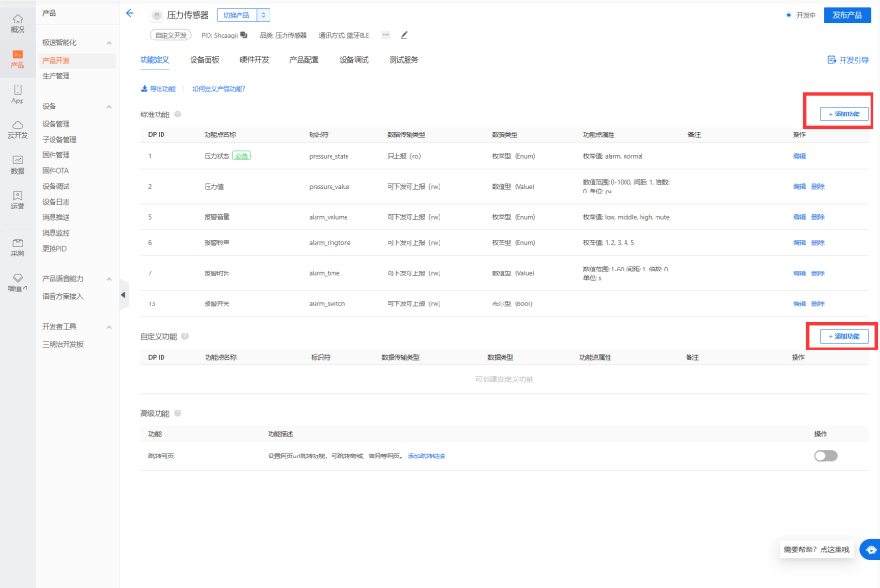Open 三明治开发板 in the side menu
The height and width of the screenshot is (588, 880).
click(63, 344)
